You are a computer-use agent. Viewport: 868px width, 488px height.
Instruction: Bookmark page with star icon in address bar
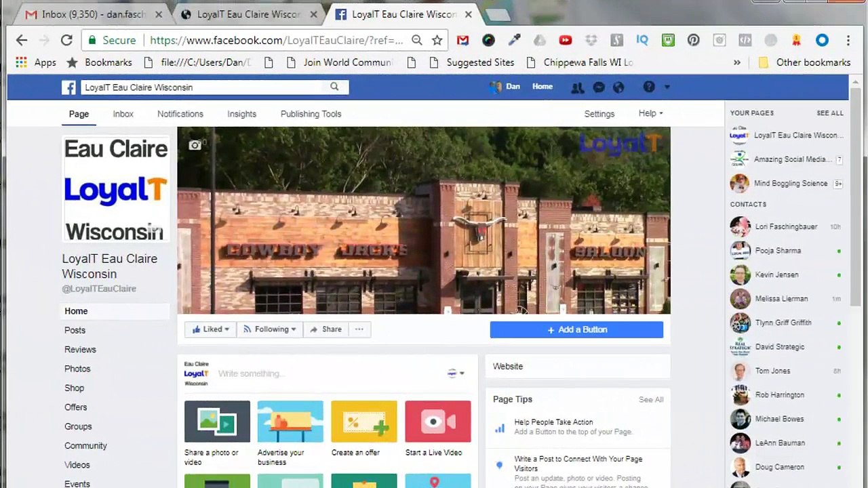437,40
